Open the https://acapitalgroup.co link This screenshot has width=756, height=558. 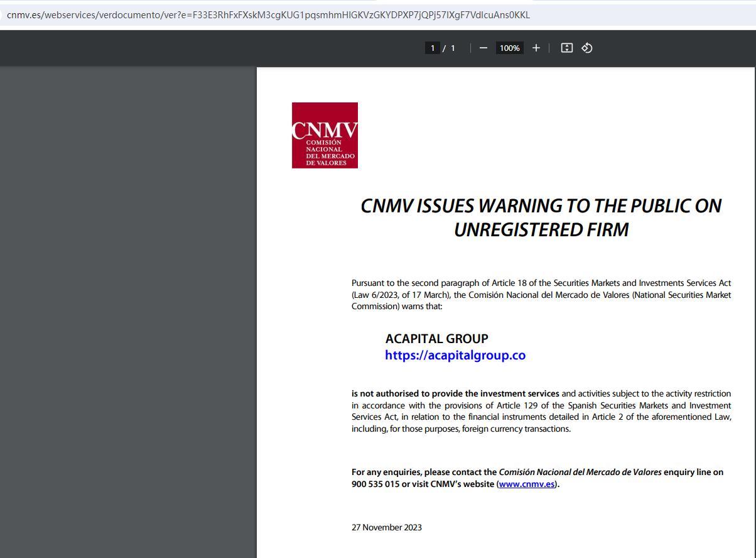click(x=455, y=355)
